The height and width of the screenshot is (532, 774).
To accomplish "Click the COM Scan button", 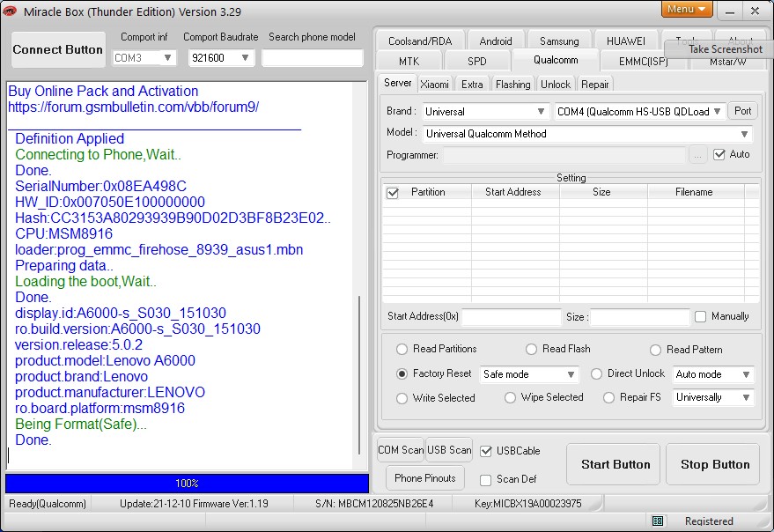I will (x=401, y=450).
